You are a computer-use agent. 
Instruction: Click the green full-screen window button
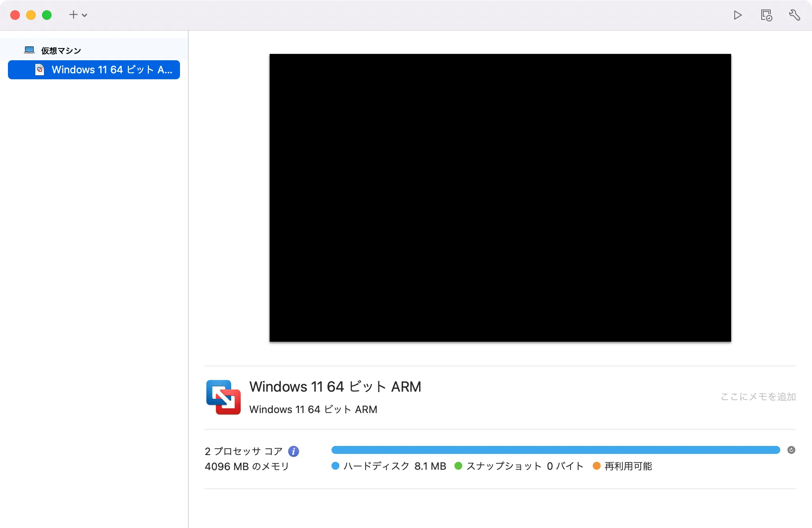tap(47, 15)
